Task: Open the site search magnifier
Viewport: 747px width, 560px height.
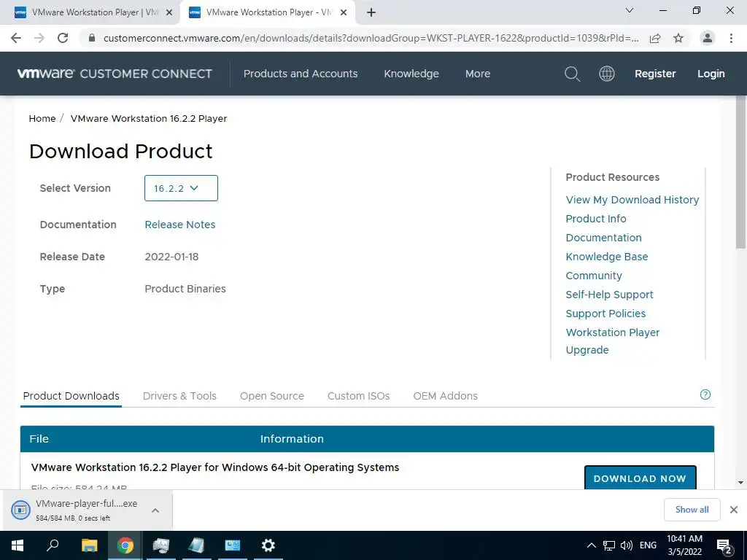Action: 572,74
